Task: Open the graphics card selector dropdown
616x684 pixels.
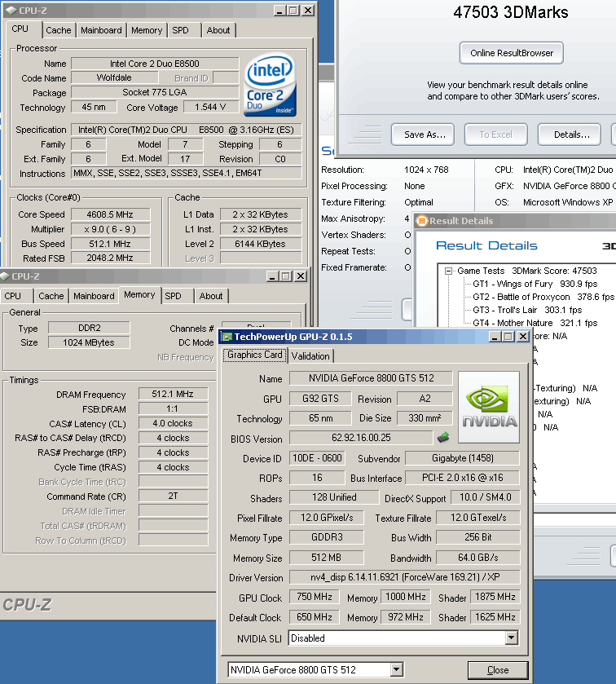Action: point(396,669)
